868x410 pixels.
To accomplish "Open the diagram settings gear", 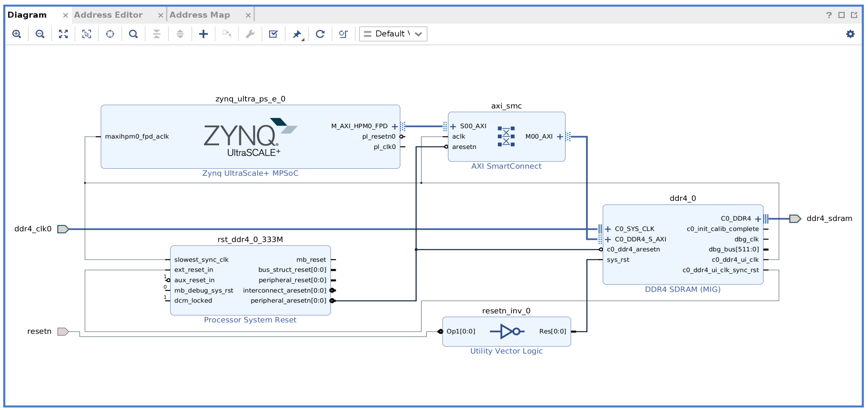I will tap(850, 34).
